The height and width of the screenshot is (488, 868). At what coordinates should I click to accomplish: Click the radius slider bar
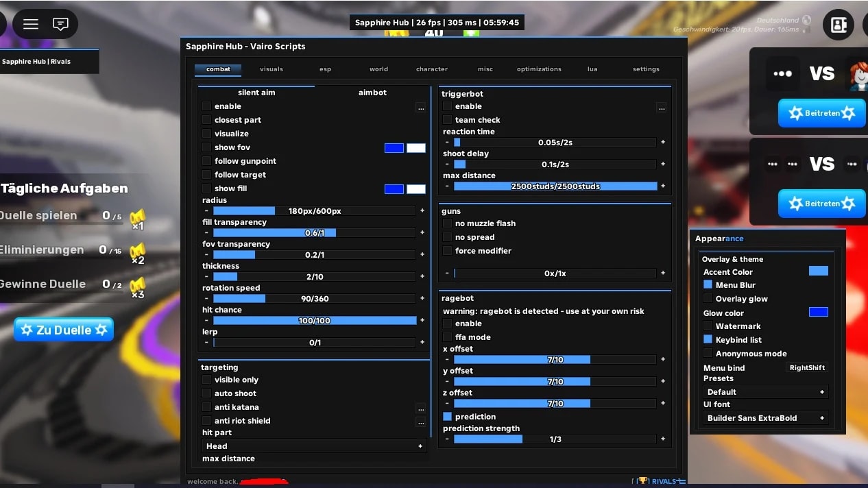pos(315,211)
